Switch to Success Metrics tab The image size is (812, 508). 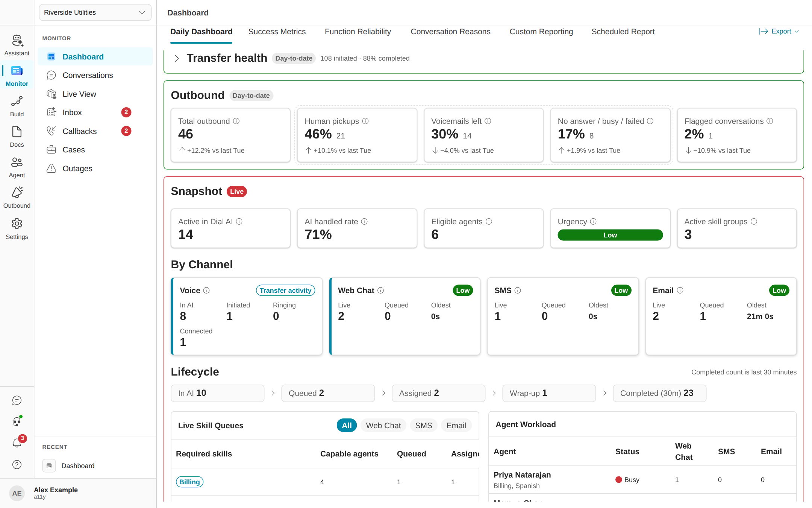(x=277, y=32)
